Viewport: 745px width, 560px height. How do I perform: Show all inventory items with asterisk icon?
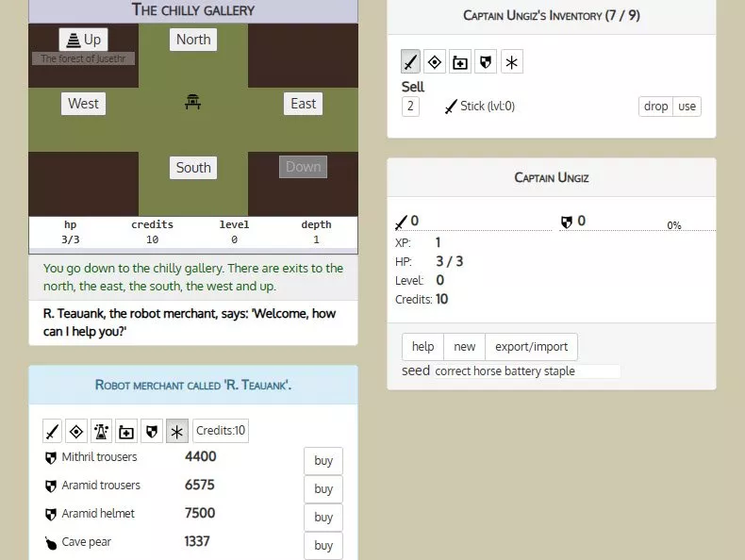pyautogui.click(x=511, y=62)
